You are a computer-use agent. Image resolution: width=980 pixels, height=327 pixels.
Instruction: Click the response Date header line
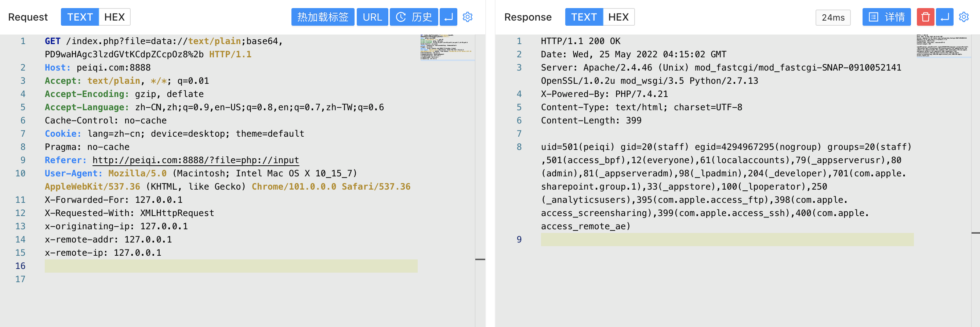(x=633, y=54)
